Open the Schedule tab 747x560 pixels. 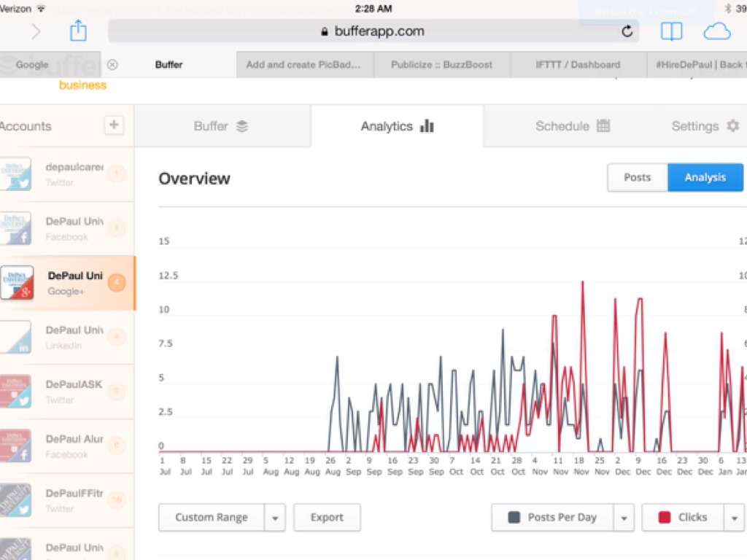572,126
